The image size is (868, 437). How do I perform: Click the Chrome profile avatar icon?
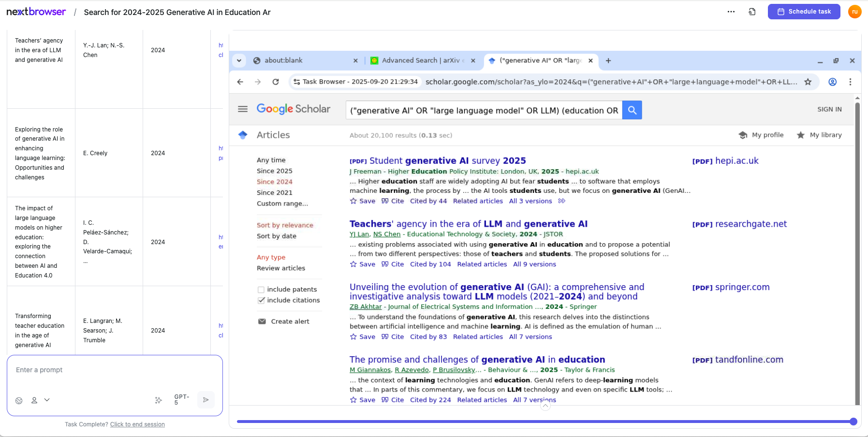pos(832,82)
